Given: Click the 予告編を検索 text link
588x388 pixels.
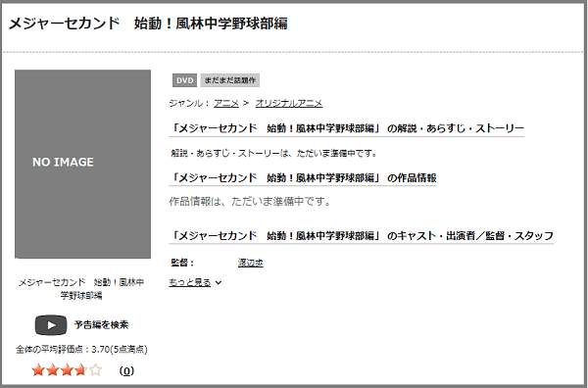Looking at the screenshot, I should coord(101,324).
